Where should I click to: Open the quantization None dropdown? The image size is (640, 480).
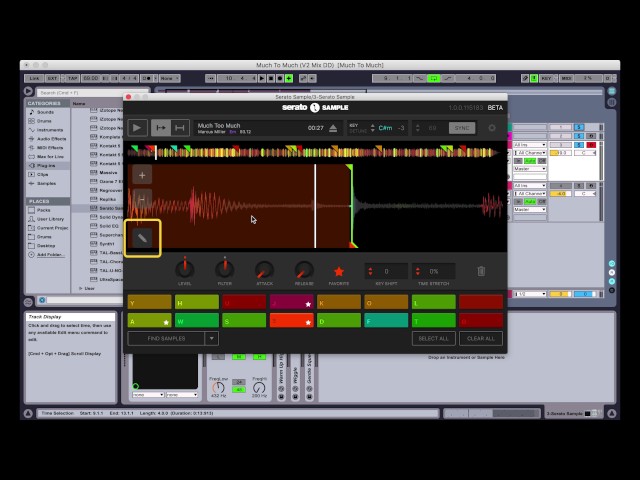click(169, 78)
